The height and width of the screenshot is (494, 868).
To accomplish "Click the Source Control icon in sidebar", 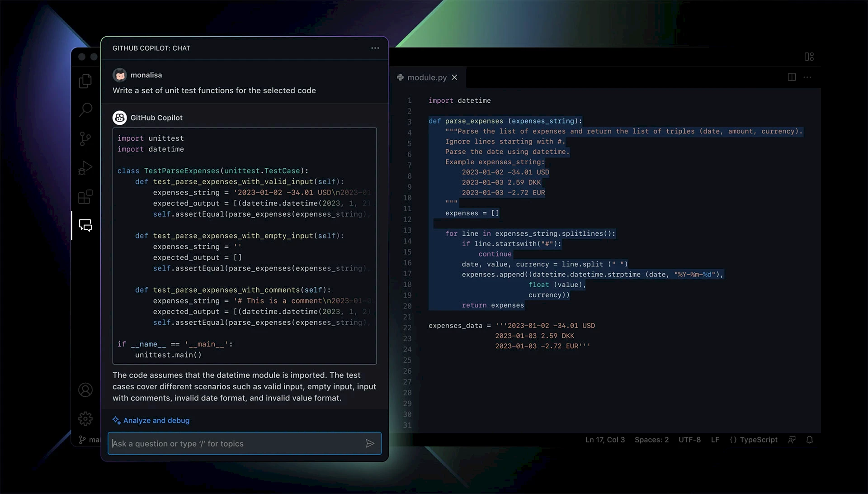I will pyautogui.click(x=85, y=138).
